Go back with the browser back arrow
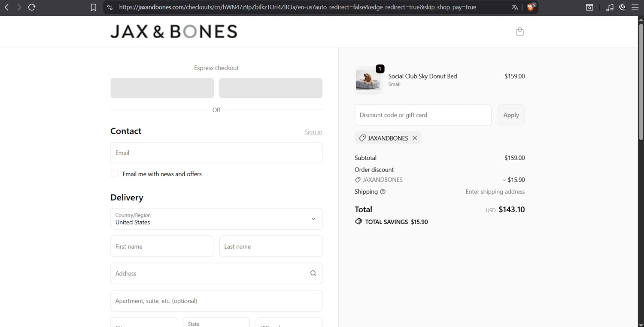The width and height of the screenshot is (644, 327). (7, 7)
